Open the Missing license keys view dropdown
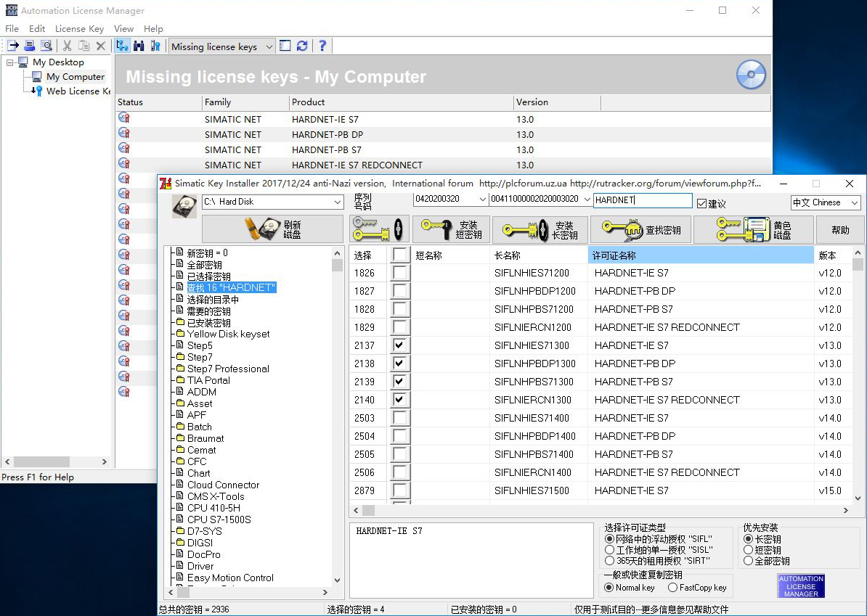 269,47
